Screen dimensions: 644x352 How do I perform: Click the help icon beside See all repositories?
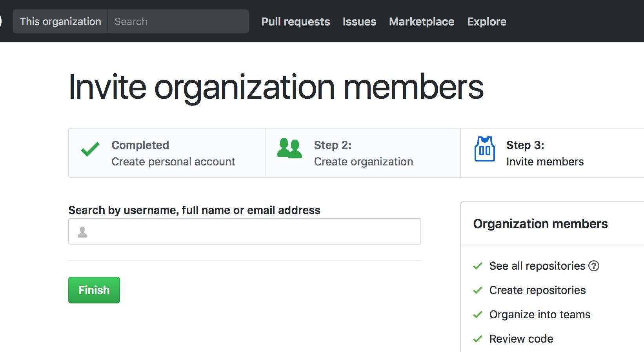[x=594, y=266]
